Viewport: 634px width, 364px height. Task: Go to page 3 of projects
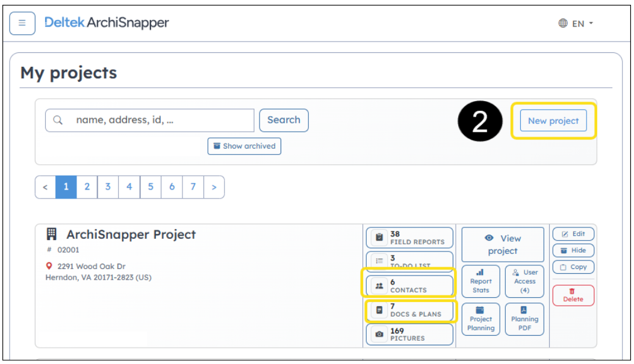(x=108, y=187)
